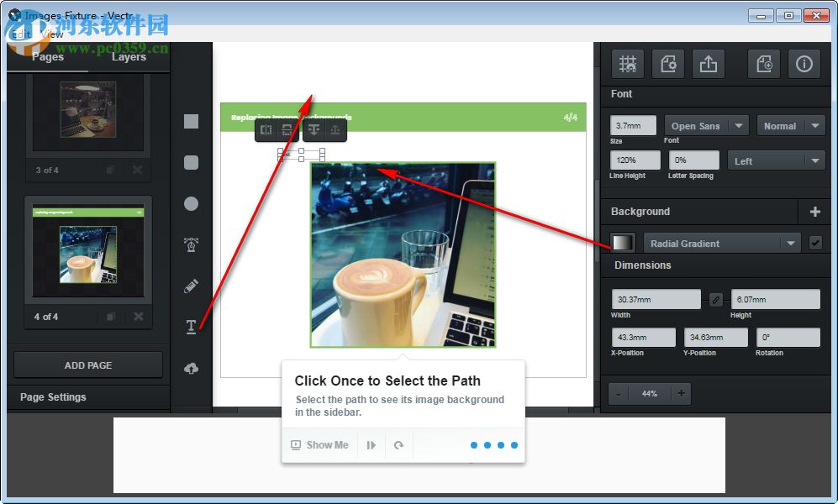Select the Rectangle tool
This screenshot has width=838, height=504.
pos(191,121)
